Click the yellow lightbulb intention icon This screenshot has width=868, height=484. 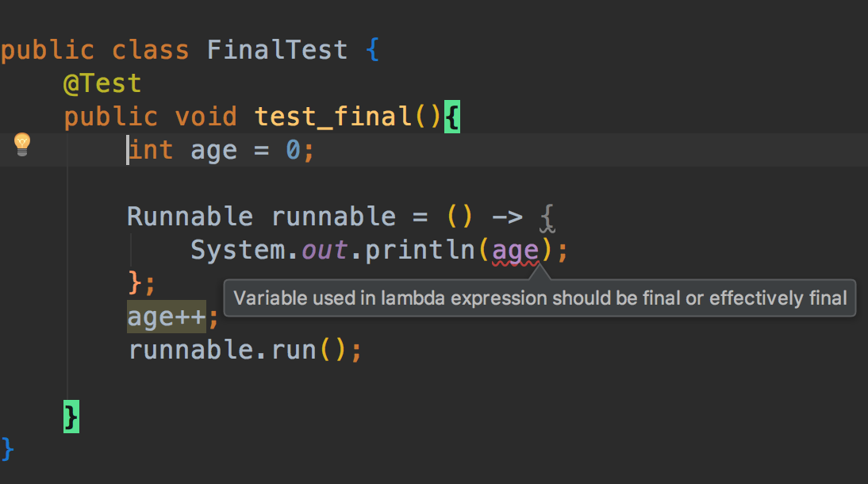22,145
